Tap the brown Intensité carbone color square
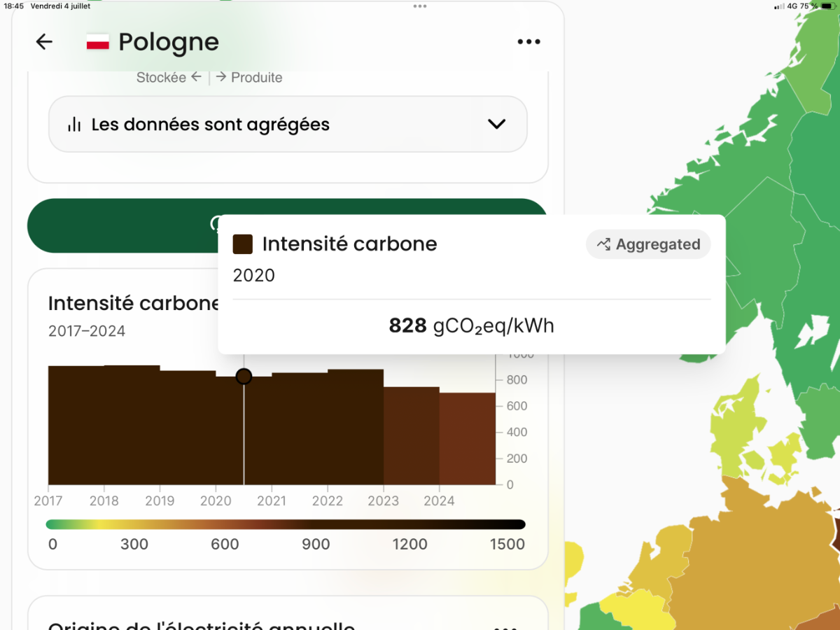Screen dimensions: 840x630 click(242, 244)
